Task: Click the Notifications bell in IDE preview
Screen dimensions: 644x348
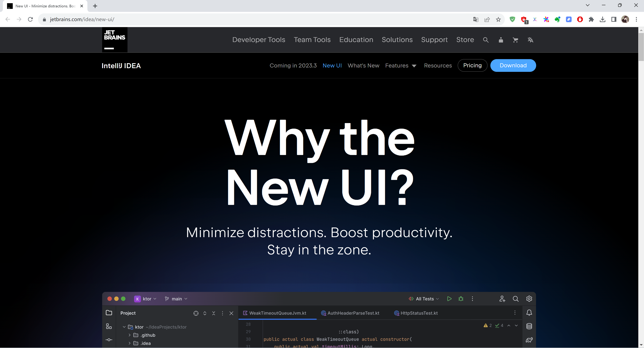Action: pos(529,313)
